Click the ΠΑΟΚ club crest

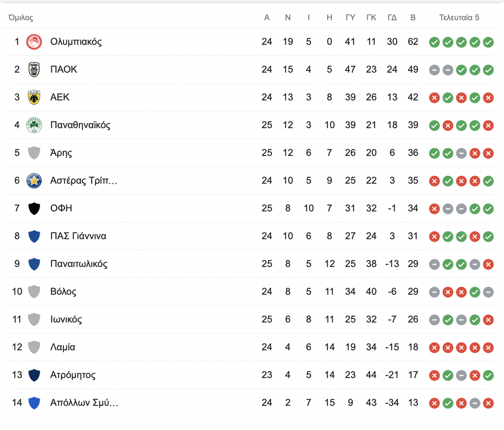pyautogui.click(x=34, y=69)
